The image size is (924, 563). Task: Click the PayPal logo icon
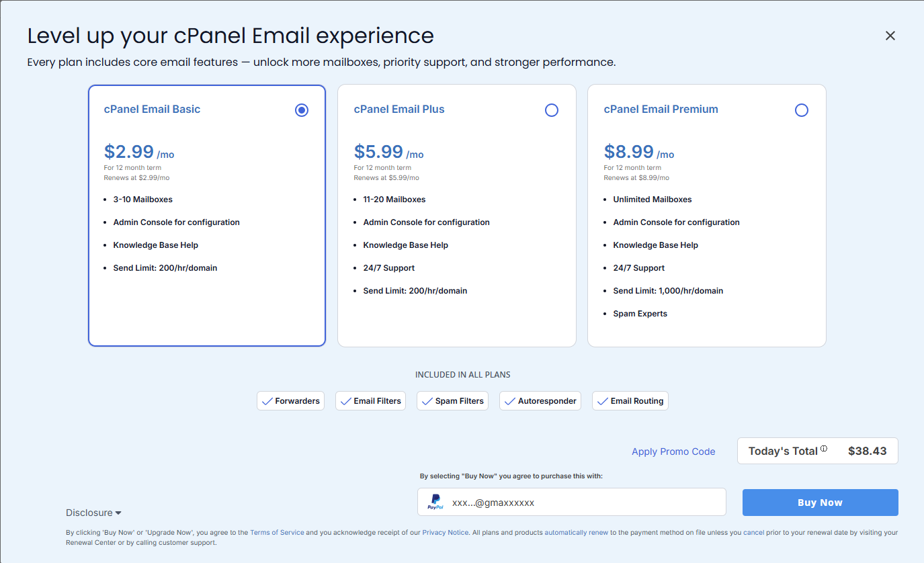(435, 502)
